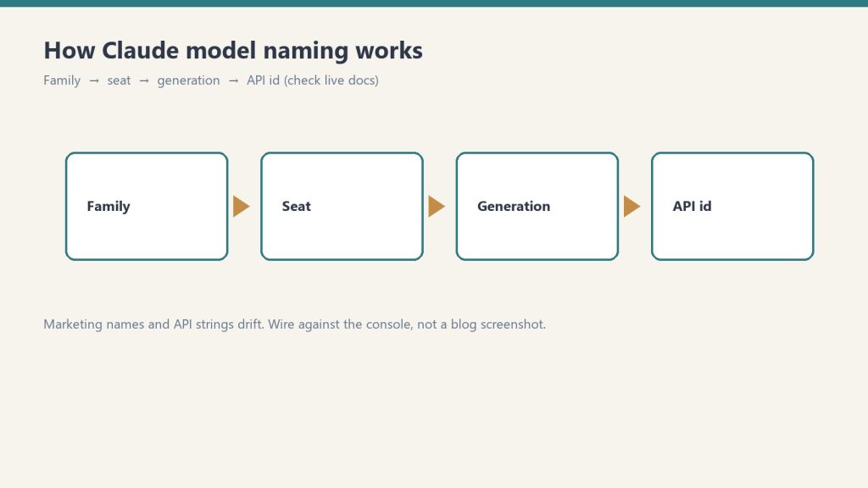This screenshot has height=488, width=868.
Task: Click 'API id (check live docs)' in subtitle
Action: [313, 80]
